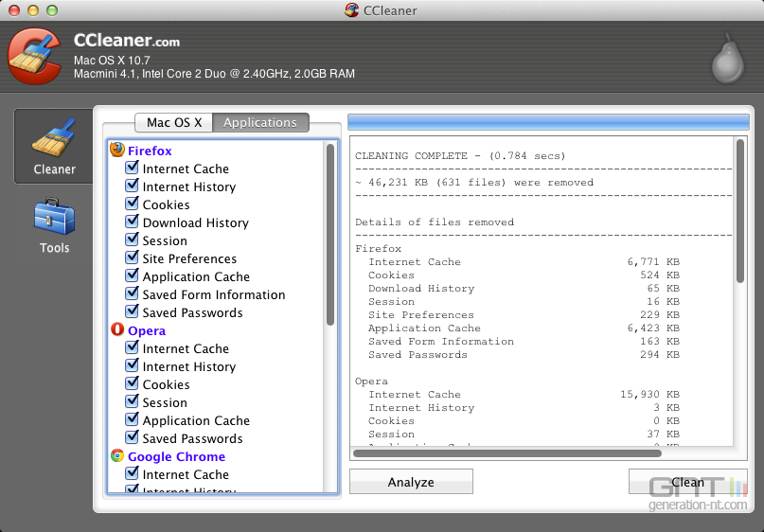Click the Macmini hardware info line

[214, 74]
